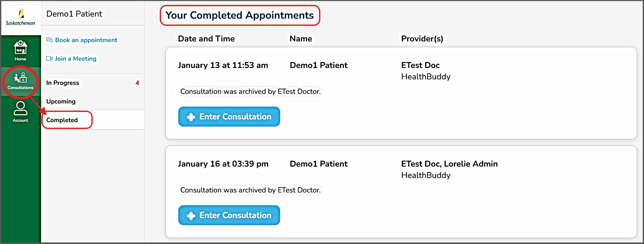The image size is (644, 244).
Task: Click the Demo1 Patient name header
Action: [74, 14]
